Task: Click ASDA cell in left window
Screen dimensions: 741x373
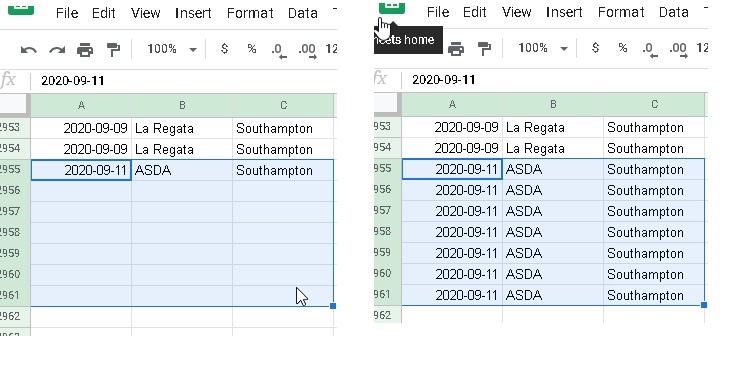Action: [x=182, y=170]
